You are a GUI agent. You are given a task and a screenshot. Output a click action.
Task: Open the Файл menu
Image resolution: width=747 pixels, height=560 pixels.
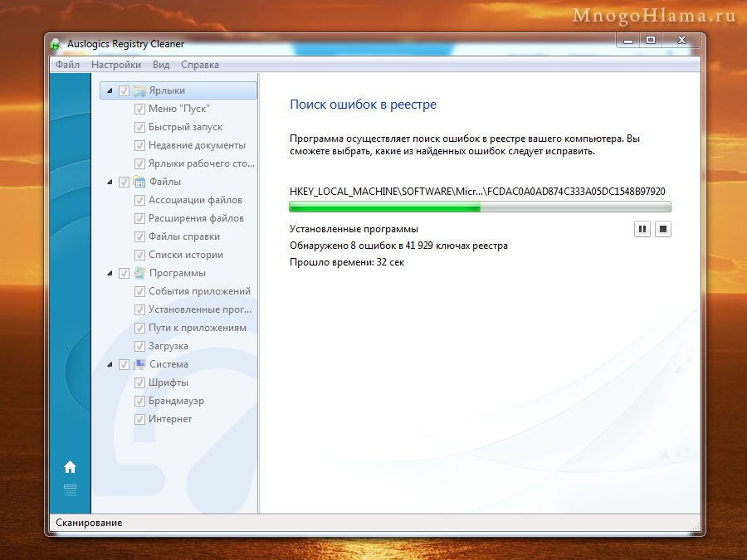click(68, 65)
